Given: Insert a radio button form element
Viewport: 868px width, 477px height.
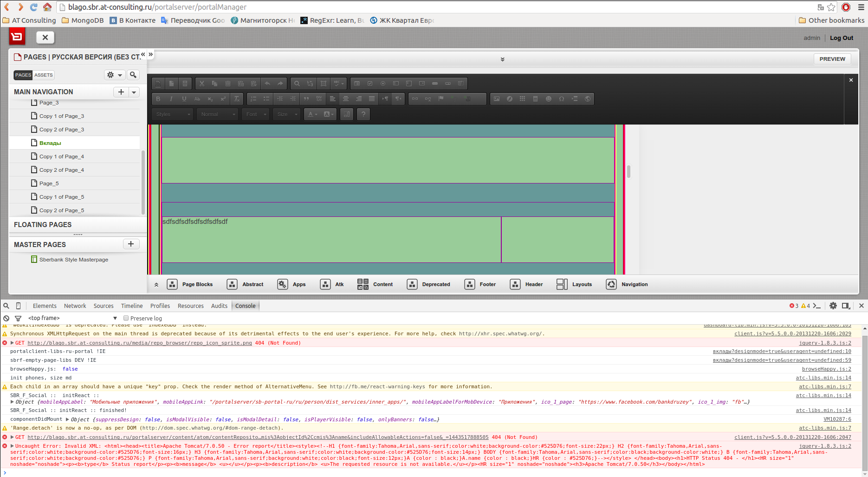Looking at the screenshot, I should 383,84.
